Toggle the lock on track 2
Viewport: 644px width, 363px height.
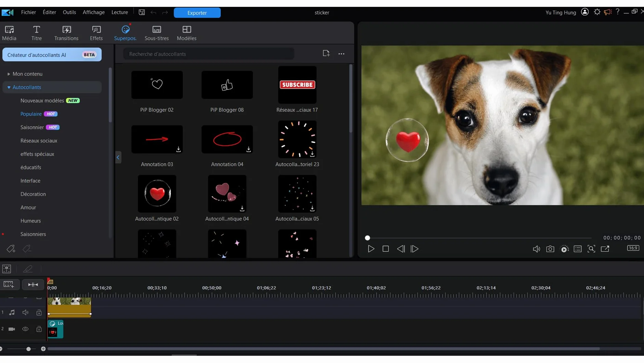[39, 329]
